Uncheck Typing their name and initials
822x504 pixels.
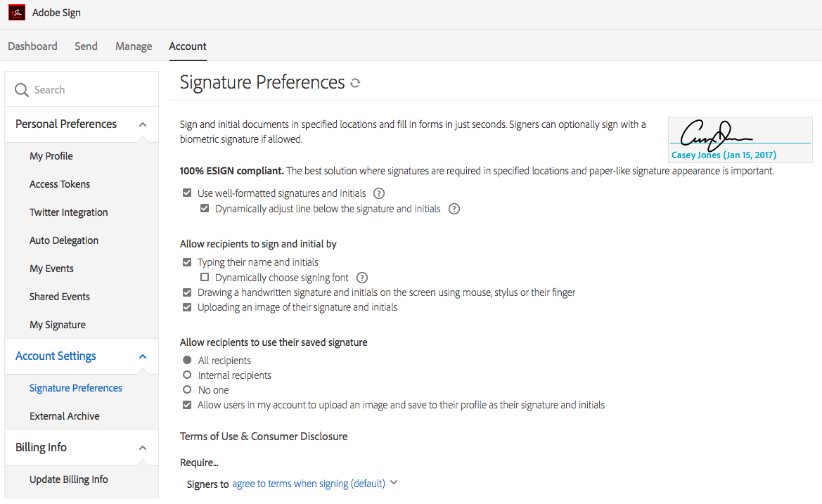(187, 262)
